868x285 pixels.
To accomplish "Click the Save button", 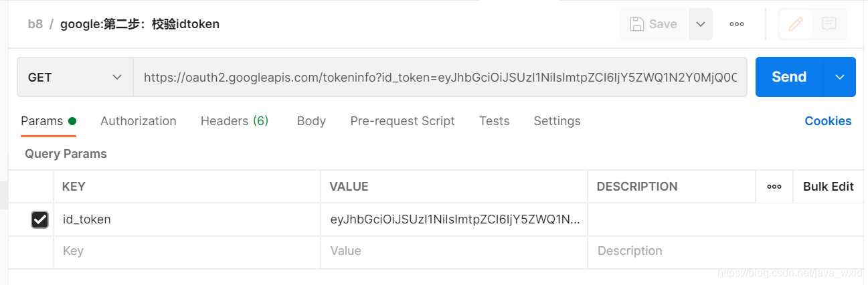I will click(654, 24).
